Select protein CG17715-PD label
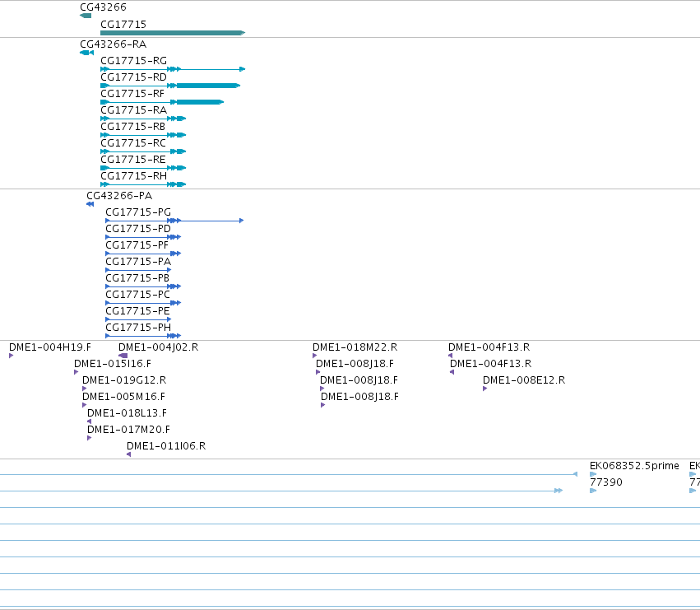Image resolution: width=700 pixels, height=610 pixels. (138, 229)
